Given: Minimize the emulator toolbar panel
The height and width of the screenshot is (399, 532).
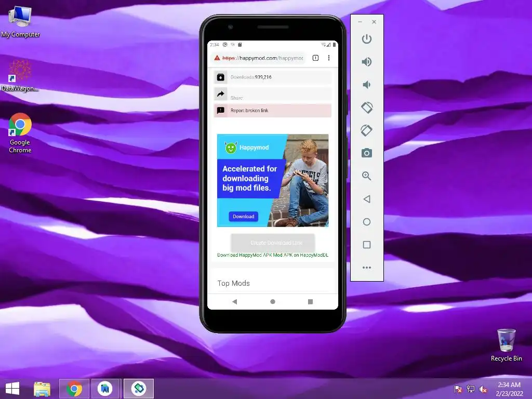Looking at the screenshot, I should [x=360, y=22].
